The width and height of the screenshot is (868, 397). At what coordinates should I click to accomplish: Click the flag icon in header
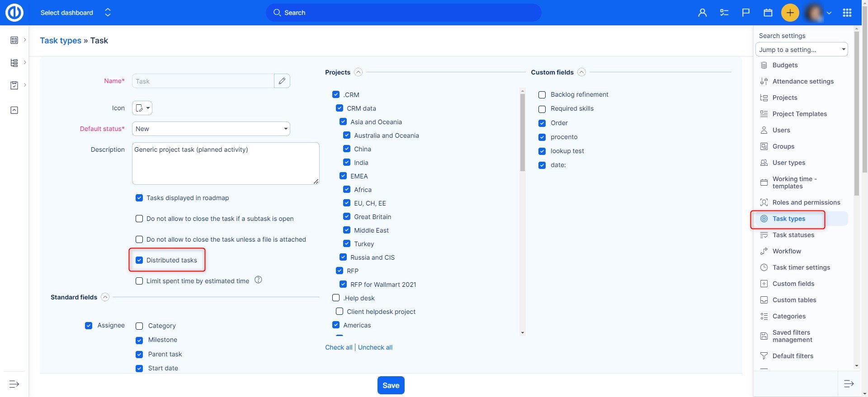746,13
